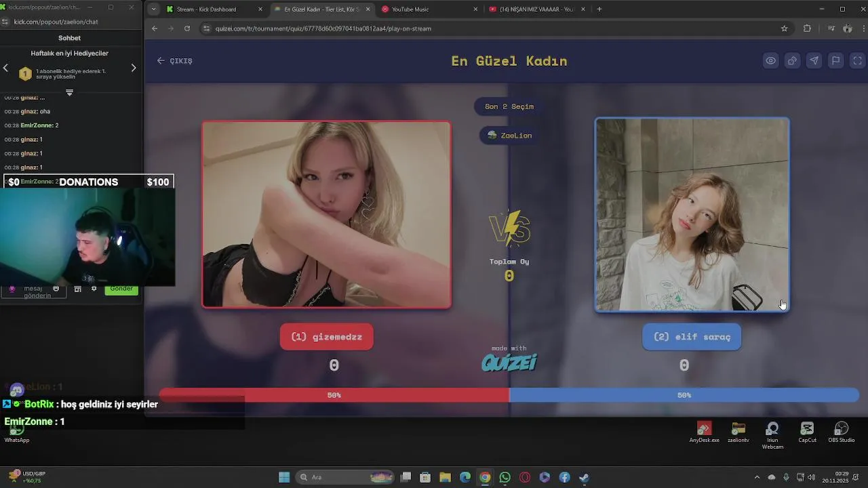Open Windows Start menu
868x488 pixels.
(284, 477)
